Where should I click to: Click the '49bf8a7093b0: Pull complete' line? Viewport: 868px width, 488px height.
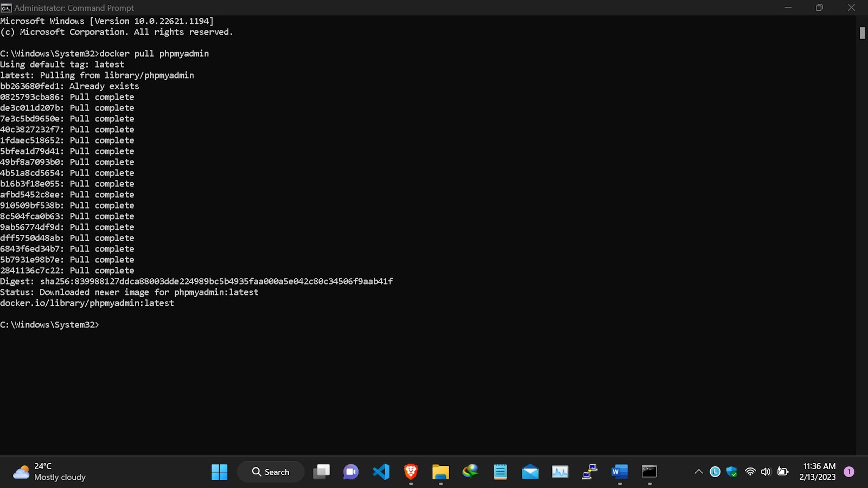[x=67, y=162]
